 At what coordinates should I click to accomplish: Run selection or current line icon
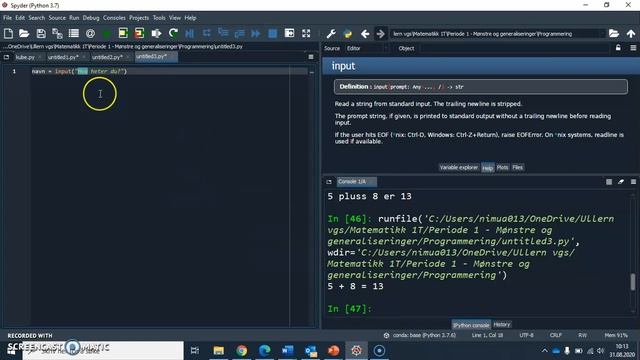tap(156, 33)
